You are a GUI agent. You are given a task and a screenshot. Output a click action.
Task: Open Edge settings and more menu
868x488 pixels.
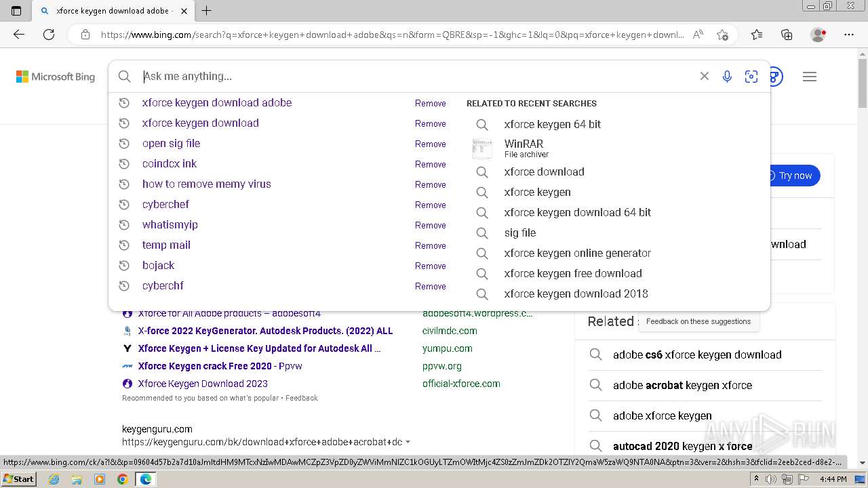849,35
